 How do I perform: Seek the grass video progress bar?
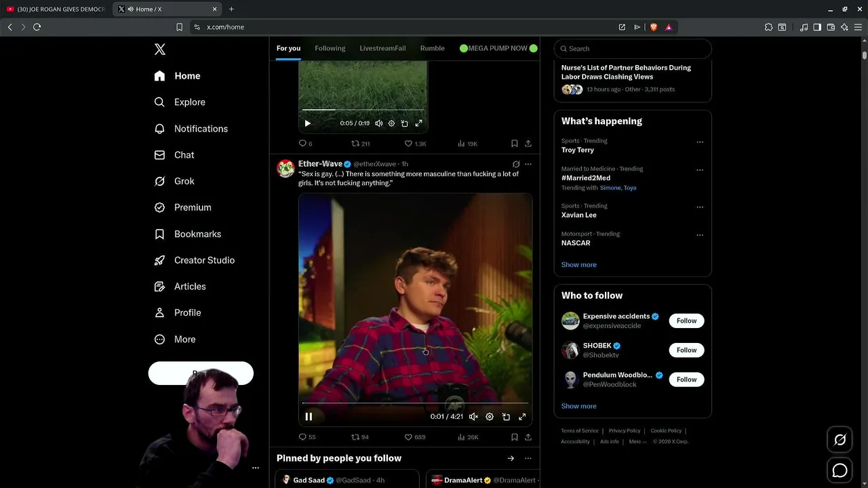point(363,110)
